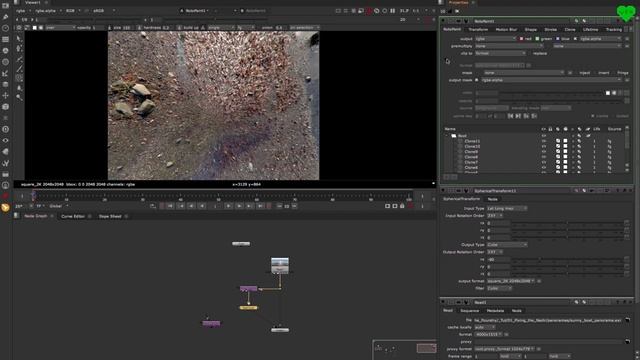Open the Views nodes eye icon
The width and height of the screenshot is (640, 360).
tap(5, 140)
